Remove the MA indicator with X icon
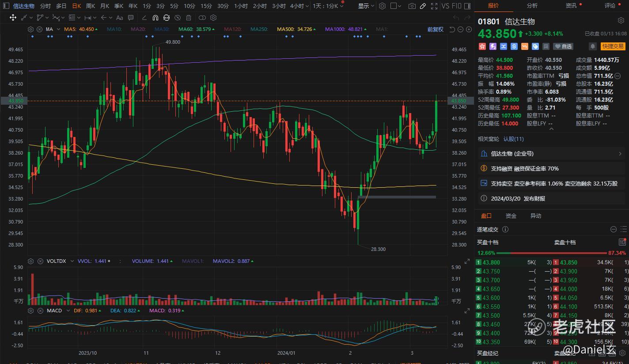 click(x=39, y=29)
